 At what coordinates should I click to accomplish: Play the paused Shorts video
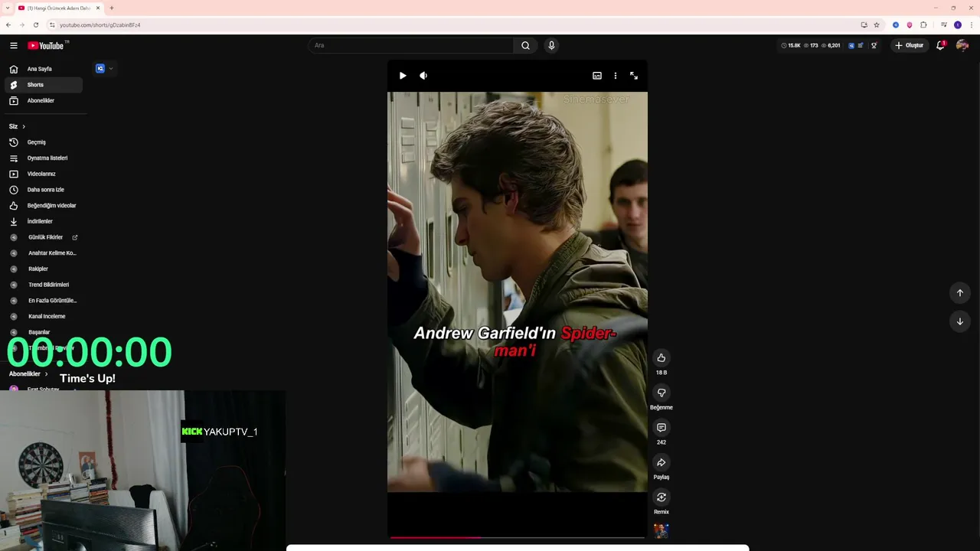[x=403, y=76]
